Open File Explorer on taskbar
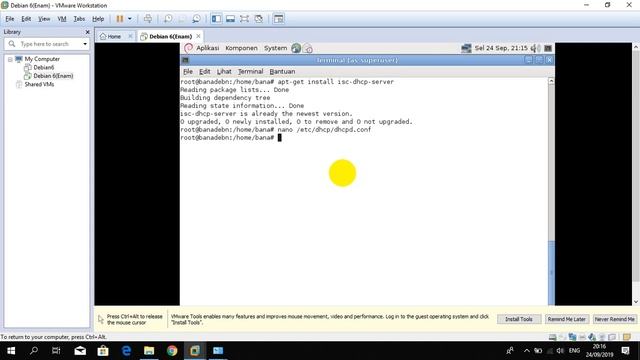 click(x=149, y=351)
